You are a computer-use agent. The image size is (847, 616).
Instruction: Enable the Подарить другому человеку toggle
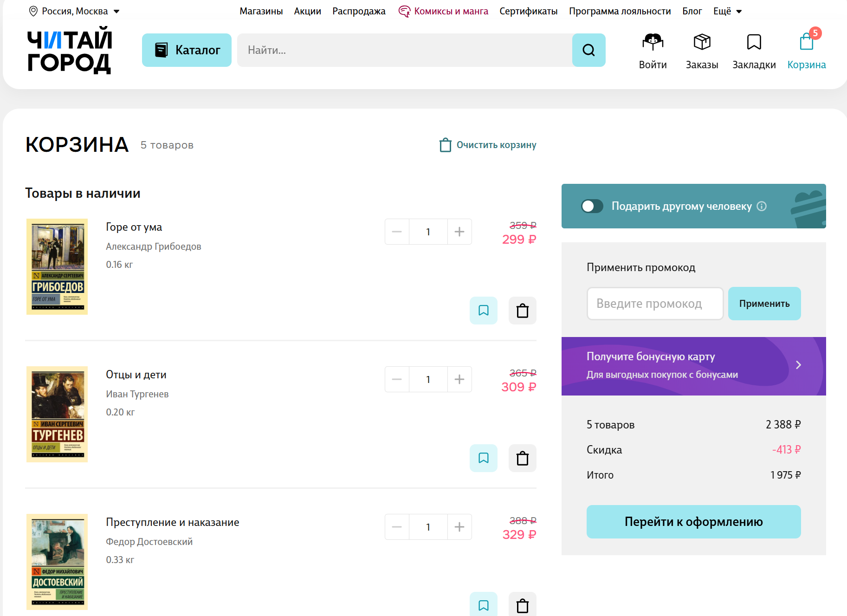592,206
